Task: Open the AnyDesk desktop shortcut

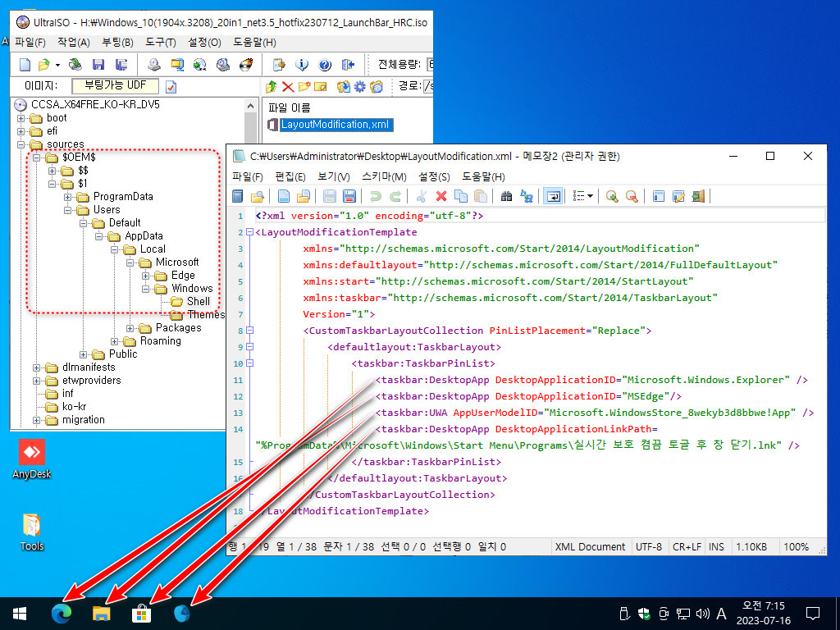Action: pos(32,459)
